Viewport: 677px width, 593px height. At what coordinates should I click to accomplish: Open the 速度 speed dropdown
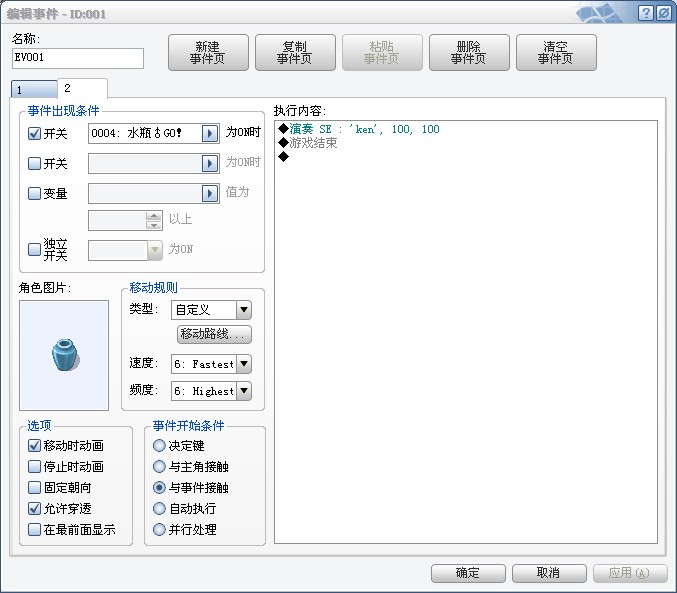[244, 364]
